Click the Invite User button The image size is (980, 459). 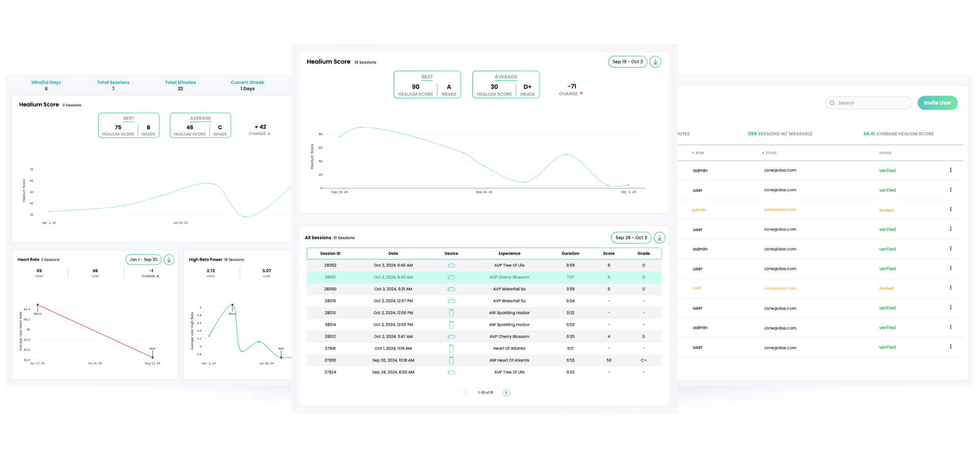tap(938, 103)
